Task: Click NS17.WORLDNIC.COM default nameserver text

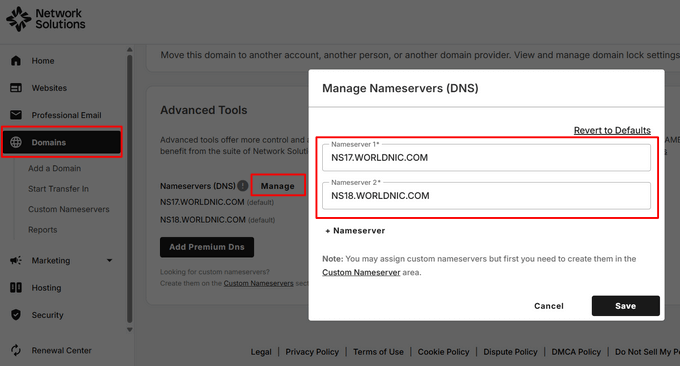Action: click(x=202, y=202)
